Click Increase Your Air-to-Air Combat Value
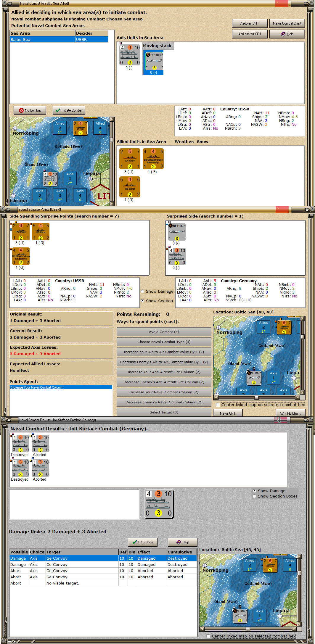This screenshot has width=315, height=644. 164,352
